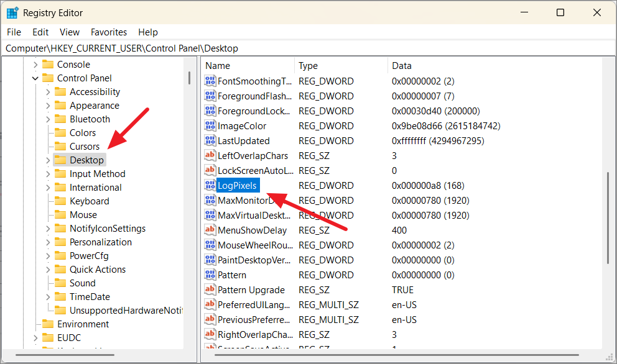Click the Console folder icon
Screen dimensions: 617x364
[48, 64]
